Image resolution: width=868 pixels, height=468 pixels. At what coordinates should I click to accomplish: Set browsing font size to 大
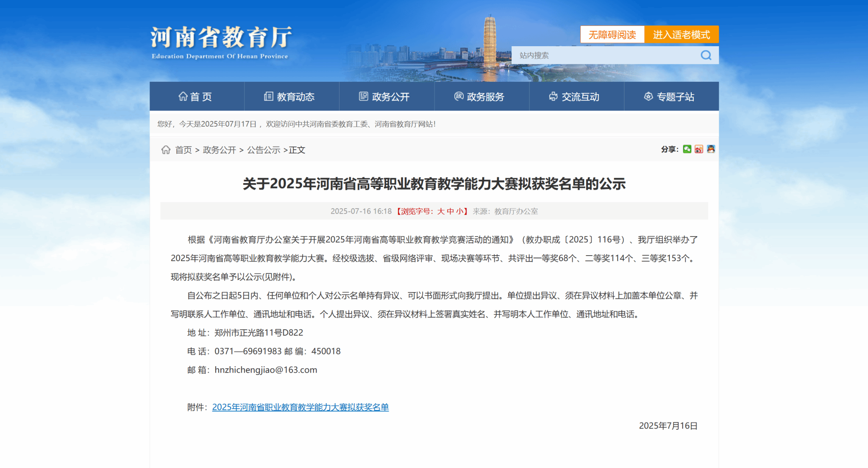(441, 211)
